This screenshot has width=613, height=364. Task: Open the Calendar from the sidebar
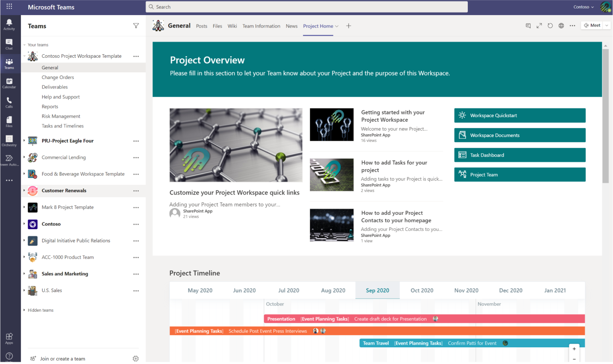tap(9, 83)
